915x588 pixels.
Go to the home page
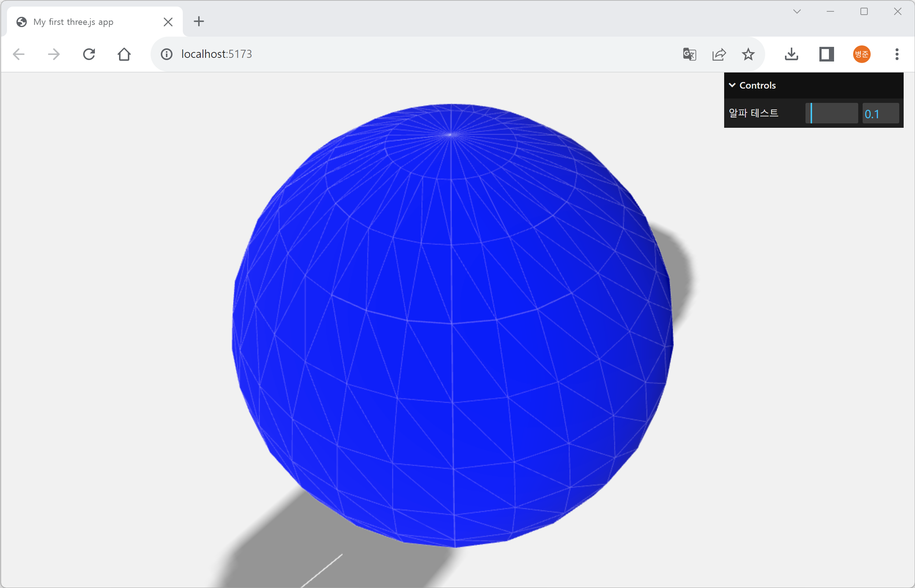click(124, 54)
